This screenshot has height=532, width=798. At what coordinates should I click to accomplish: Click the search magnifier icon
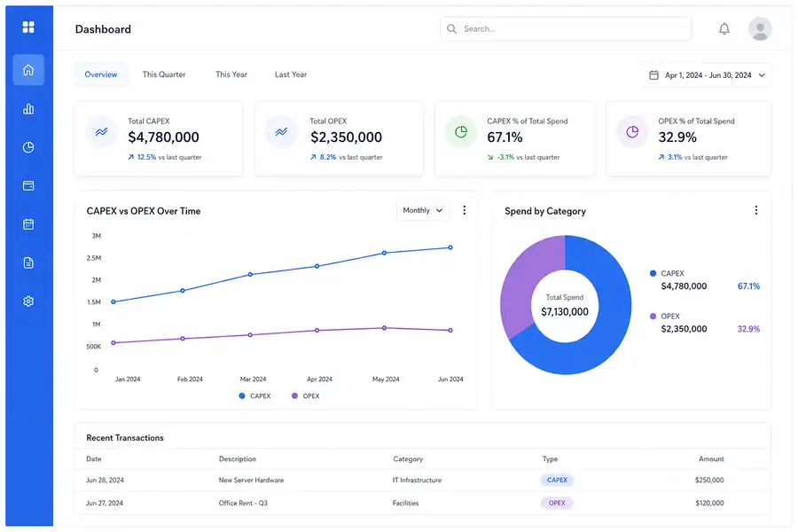pos(451,29)
